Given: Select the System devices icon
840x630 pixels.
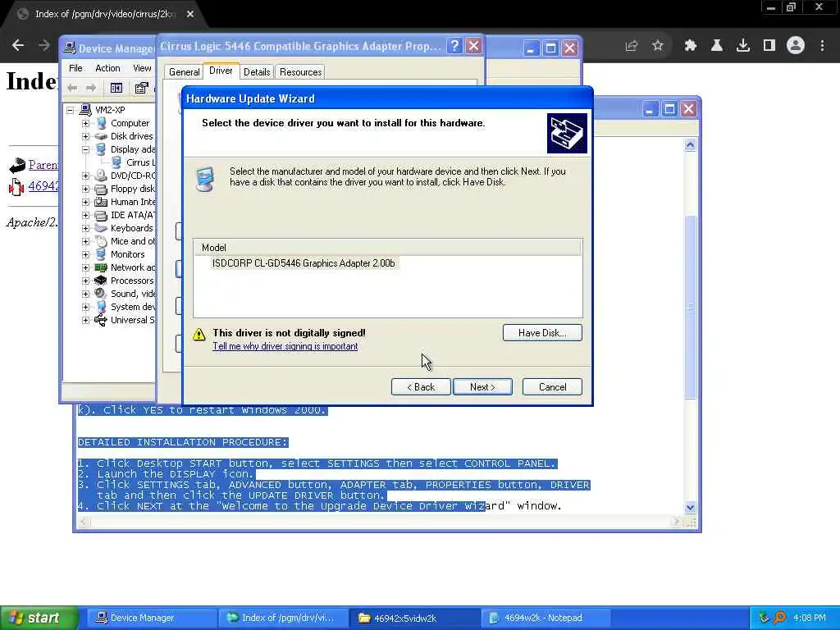Looking at the screenshot, I should pyautogui.click(x=101, y=307).
